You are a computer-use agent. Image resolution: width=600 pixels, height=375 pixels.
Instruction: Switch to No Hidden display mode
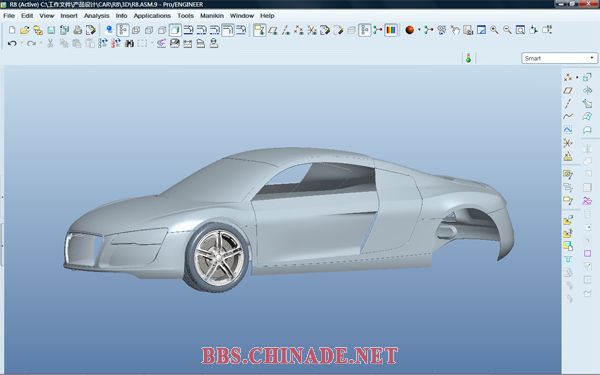(x=162, y=30)
